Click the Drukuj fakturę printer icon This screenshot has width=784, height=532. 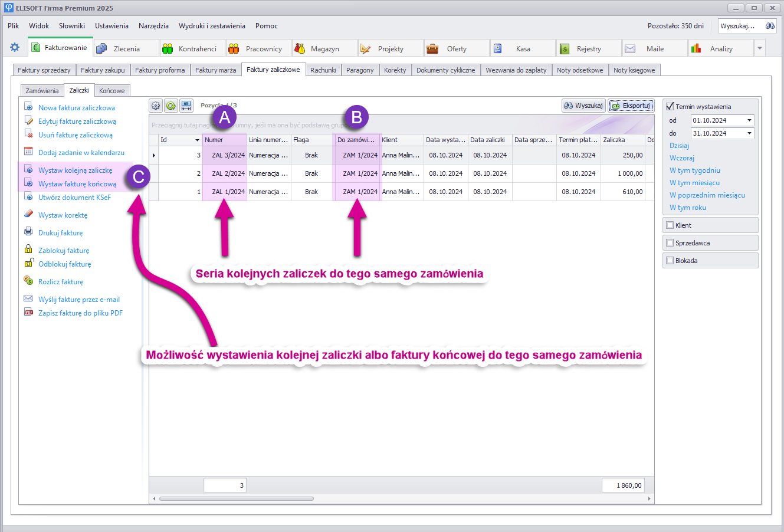(28, 232)
